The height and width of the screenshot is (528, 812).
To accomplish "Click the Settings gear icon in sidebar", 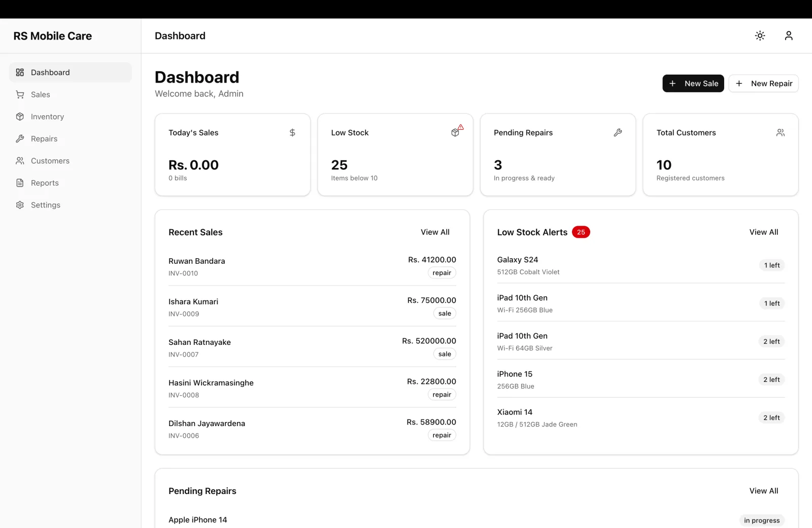I will (x=20, y=205).
